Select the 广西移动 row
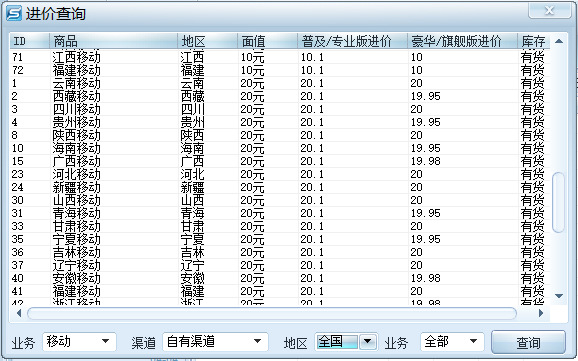The image size is (578, 361). click(280, 161)
